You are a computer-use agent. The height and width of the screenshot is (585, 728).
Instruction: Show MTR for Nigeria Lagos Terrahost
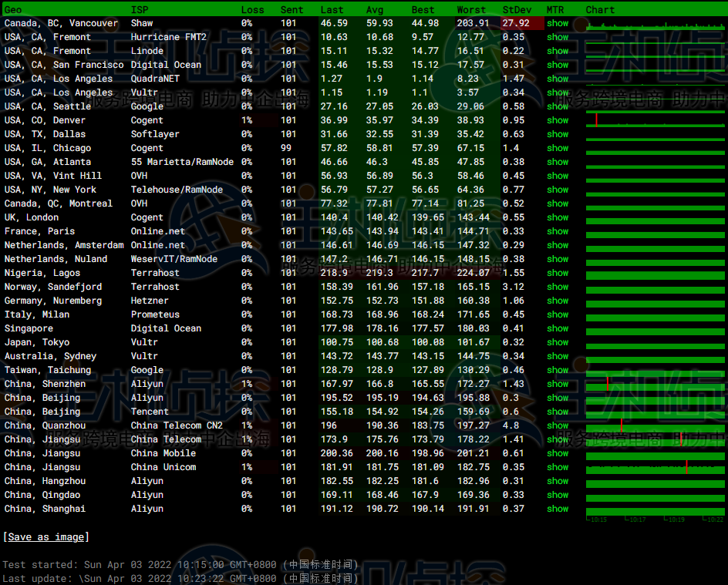click(557, 273)
